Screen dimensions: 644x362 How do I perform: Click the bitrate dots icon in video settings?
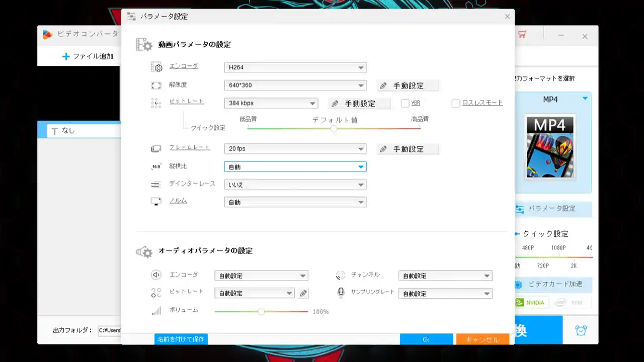(156, 103)
